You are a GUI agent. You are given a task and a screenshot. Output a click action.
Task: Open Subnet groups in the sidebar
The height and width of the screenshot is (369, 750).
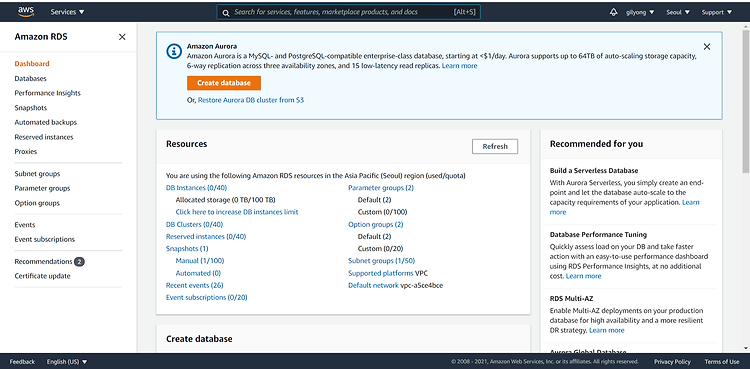click(x=37, y=174)
